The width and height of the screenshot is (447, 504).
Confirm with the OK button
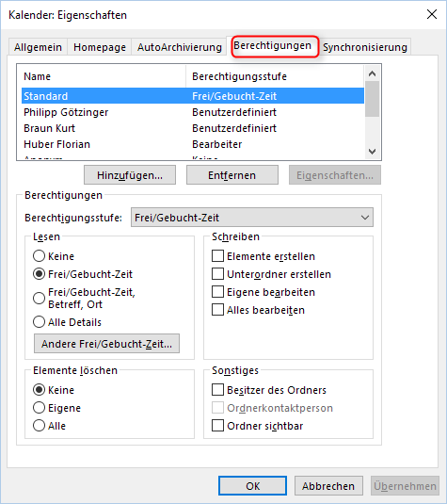tap(253, 486)
